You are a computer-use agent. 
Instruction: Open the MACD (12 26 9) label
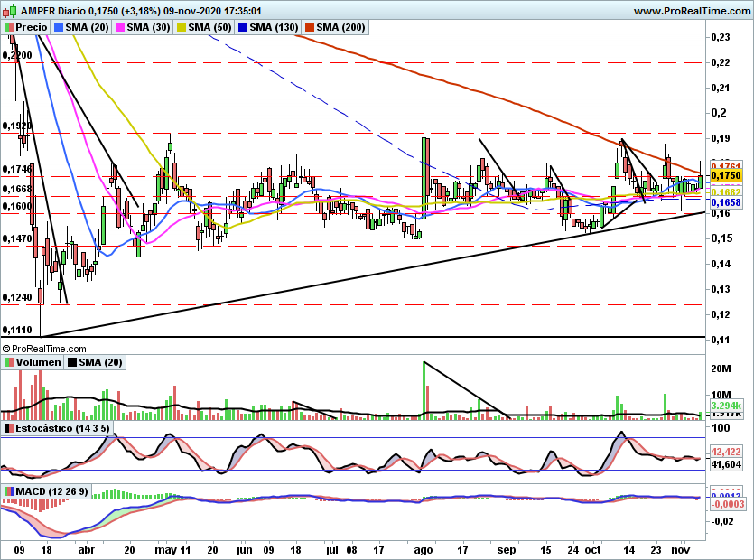coord(52,491)
